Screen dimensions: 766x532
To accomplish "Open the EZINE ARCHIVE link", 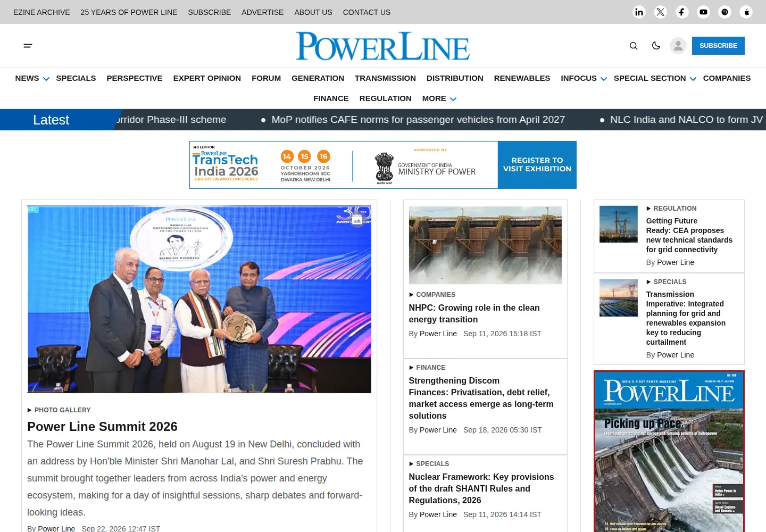I will click(x=41, y=12).
